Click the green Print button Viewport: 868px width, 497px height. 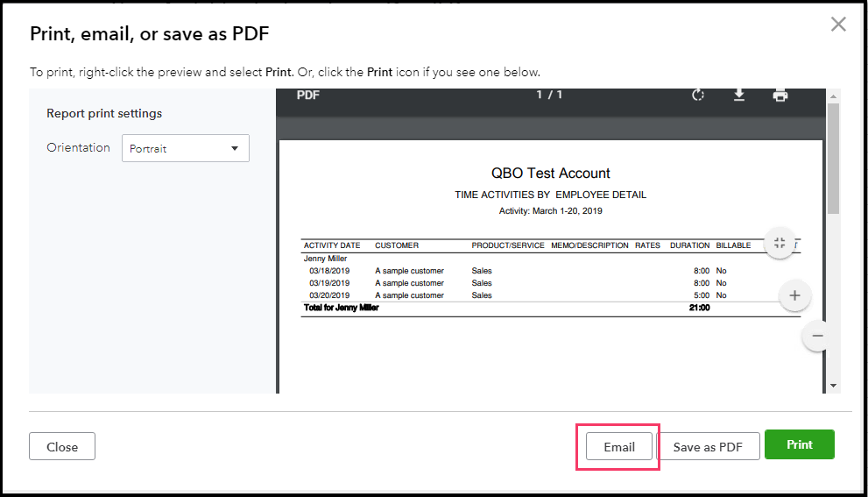coord(800,444)
